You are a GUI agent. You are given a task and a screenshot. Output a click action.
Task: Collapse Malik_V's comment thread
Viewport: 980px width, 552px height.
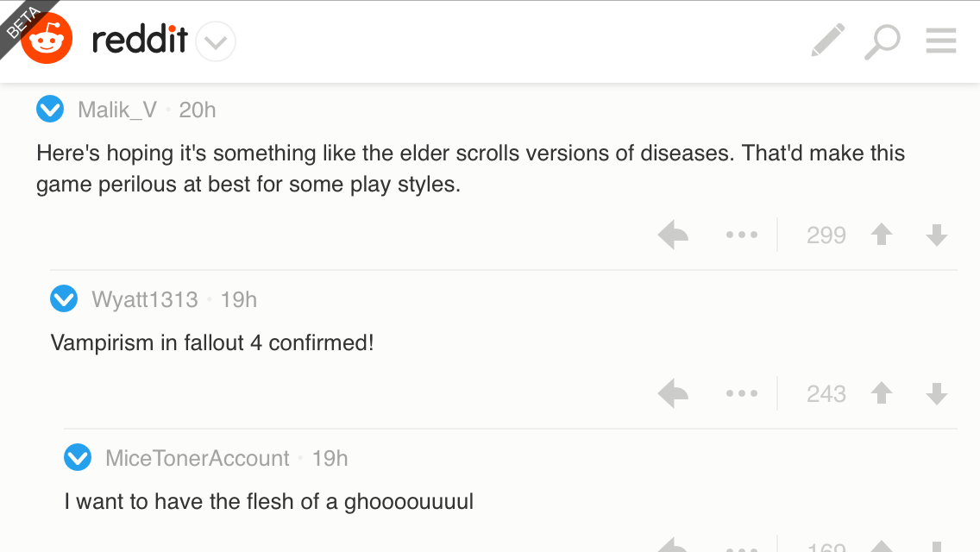click(50, 110)
